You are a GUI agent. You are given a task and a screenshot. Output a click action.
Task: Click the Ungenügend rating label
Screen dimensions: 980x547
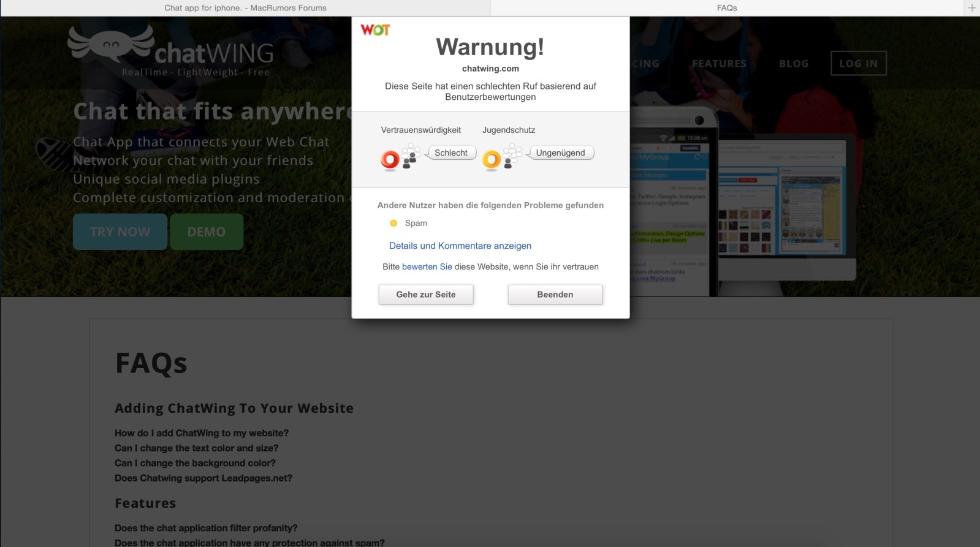[x=560, y=153]
